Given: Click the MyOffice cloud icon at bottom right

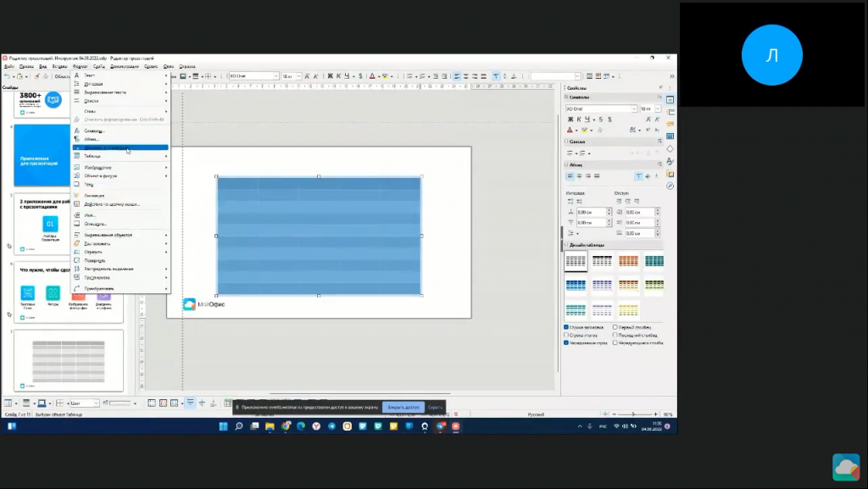Looking at the screenshot, I should pyautogui.click(x=845, y=466).
